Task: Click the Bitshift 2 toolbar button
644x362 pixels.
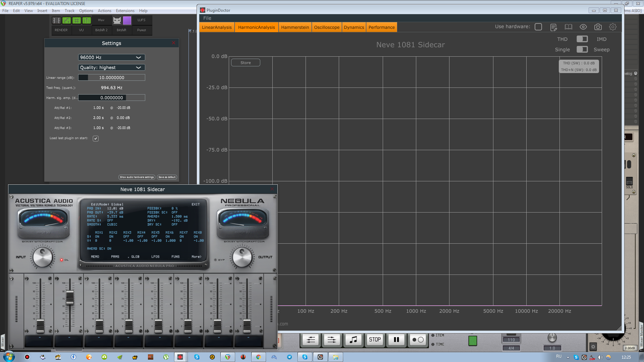Action: [x=101, y=30]
